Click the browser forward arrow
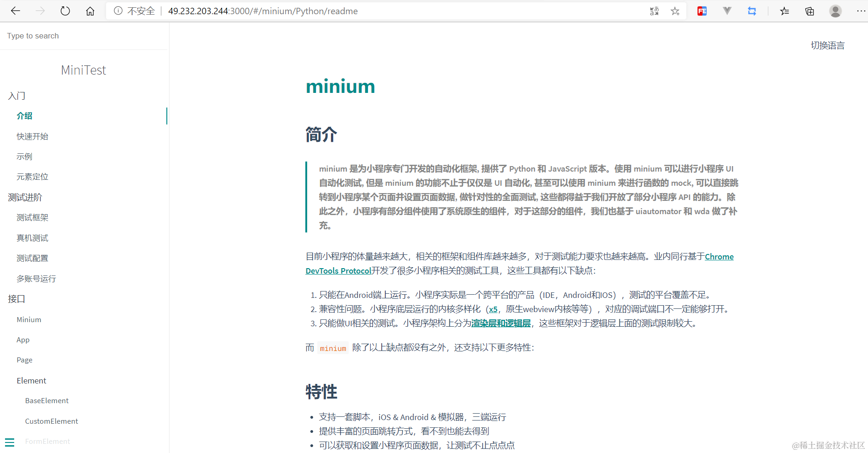The height and width of the screenshot is (453, 868). click(x=40, y=11)
